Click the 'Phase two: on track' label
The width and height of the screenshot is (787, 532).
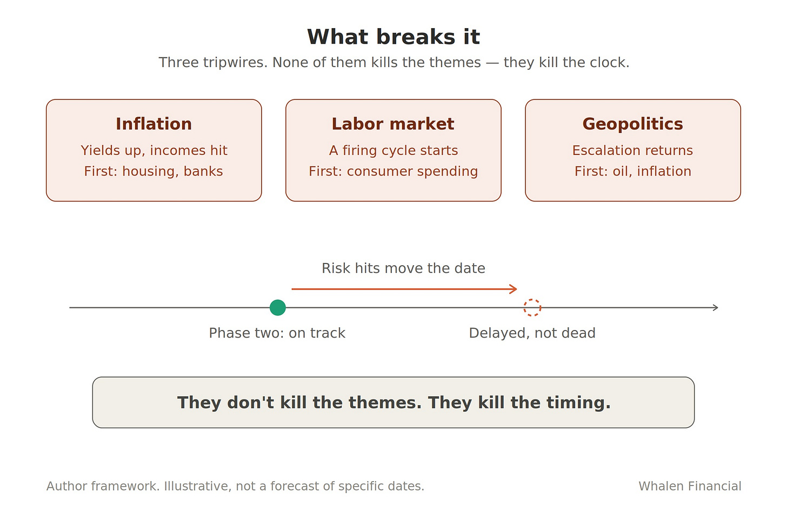tap(277, 333)
